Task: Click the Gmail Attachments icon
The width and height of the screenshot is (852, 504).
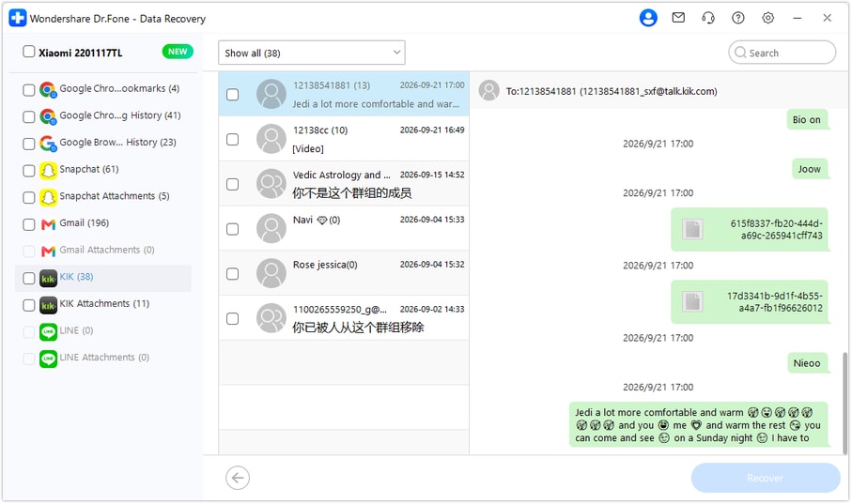Action: 48,251
